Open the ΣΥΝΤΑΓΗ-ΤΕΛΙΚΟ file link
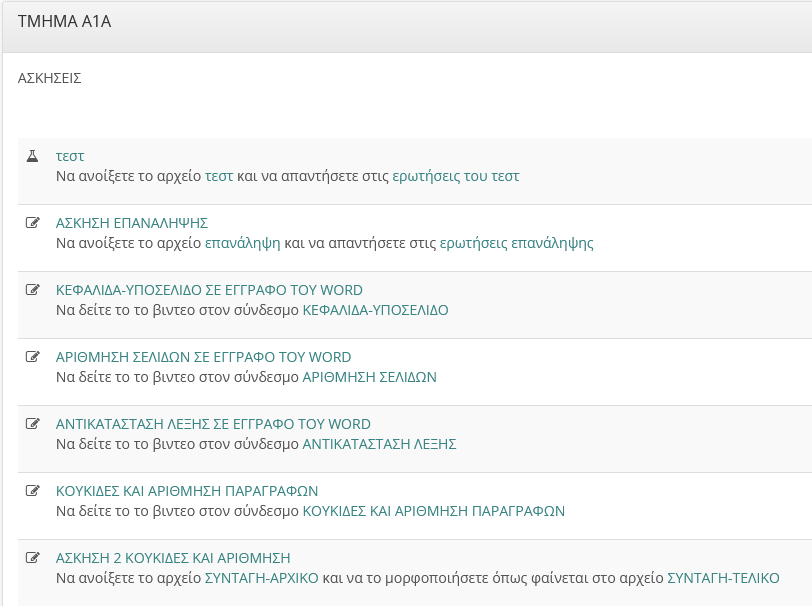The image size is (812, 606). pos(723,578)
